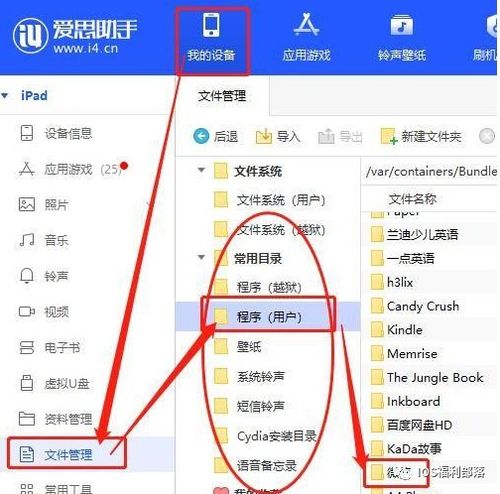The height and width of the screenshot is (494, 500).
Task: Select Cydia安装目录 tree folder
Action: (x=265, y=436)
